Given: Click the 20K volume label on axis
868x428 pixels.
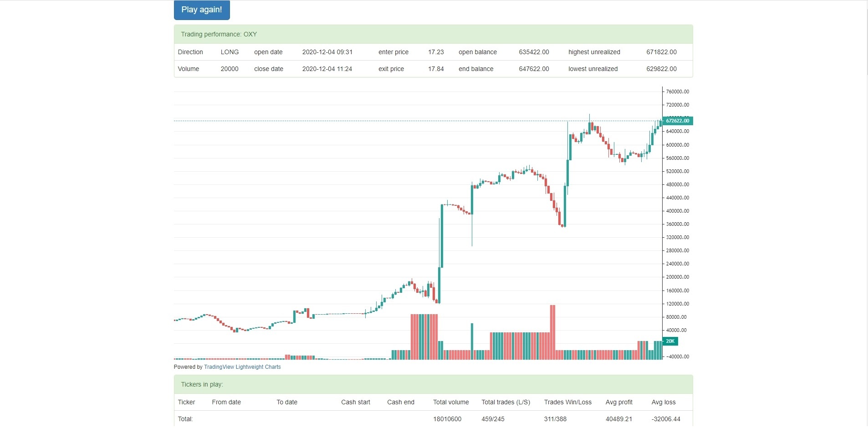Looking at the screenshot, I should click(x=670, y=341).
